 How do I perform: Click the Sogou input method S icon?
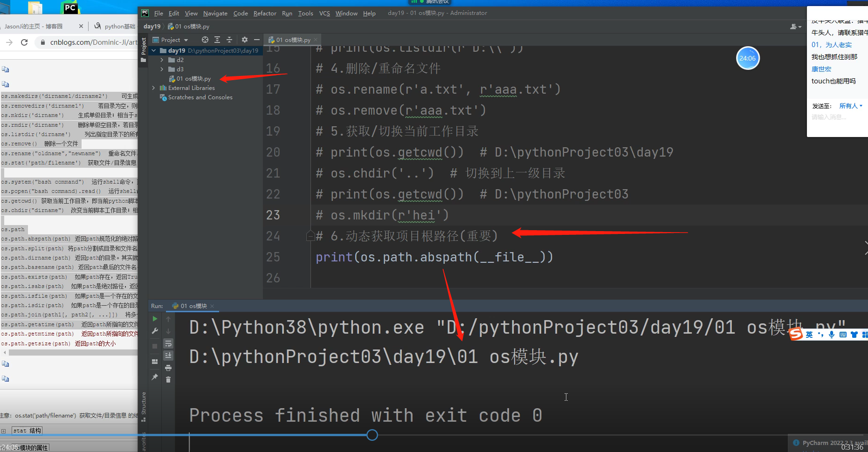796,334
